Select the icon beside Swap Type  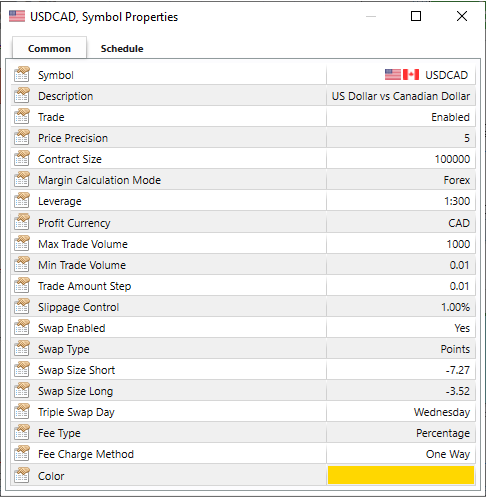[22, 348]
